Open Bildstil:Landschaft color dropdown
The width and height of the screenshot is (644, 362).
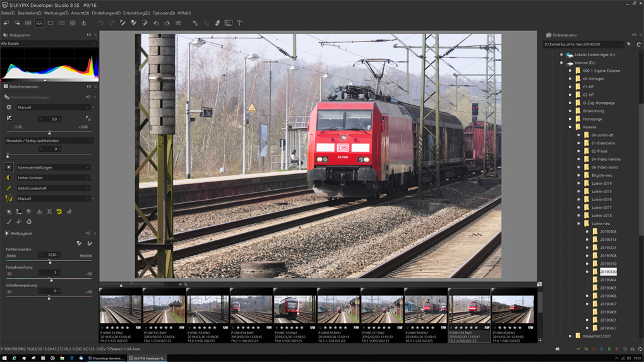53,188
